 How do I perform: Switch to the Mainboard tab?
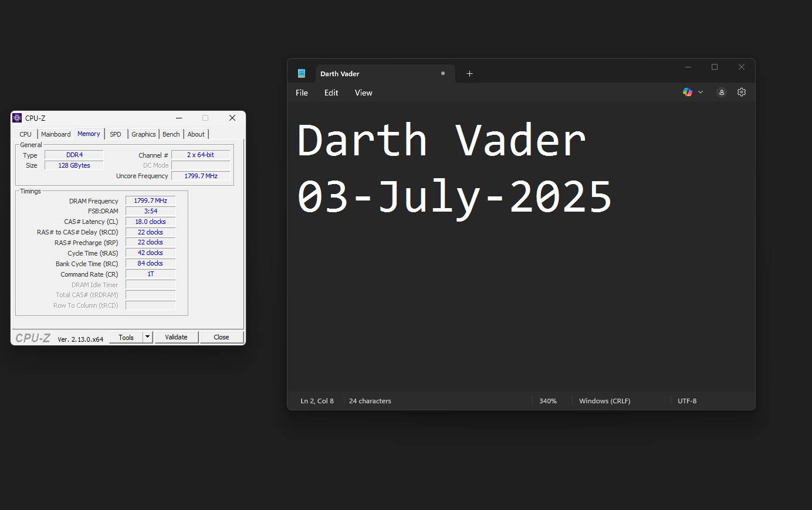click(56, 134)
